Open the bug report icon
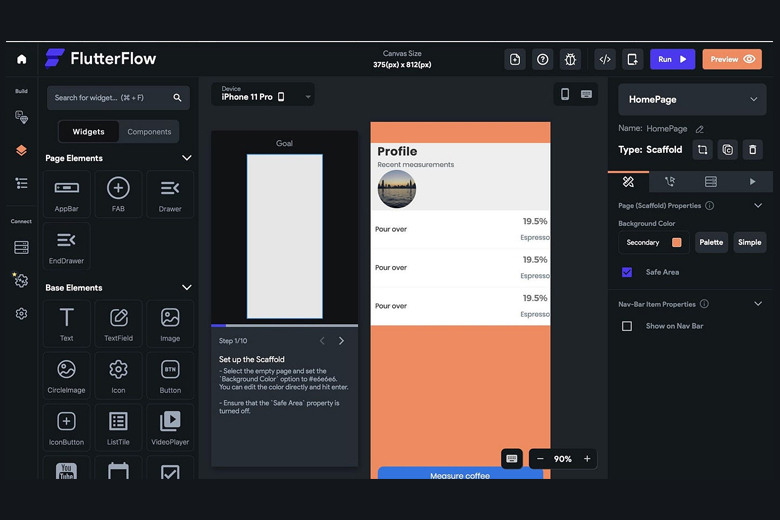The height and width of the screenshot is (520, 780). click(570, 59)
